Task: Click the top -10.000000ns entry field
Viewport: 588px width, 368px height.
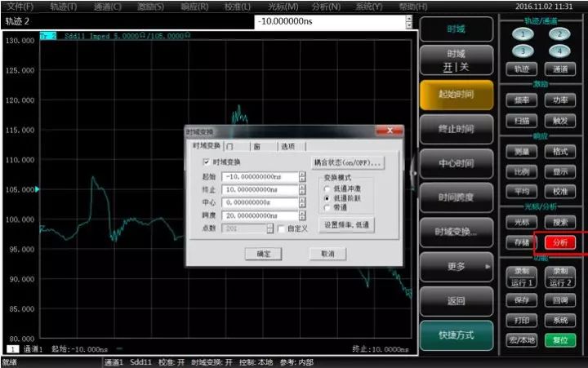Action: [x=330, y=22]
